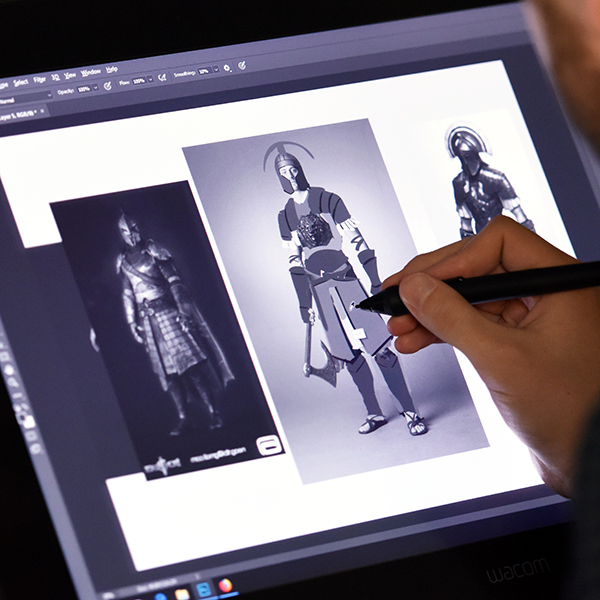Open the 3D menu
The height and width of the screenshot is (600, 600).
pos(55,78)
